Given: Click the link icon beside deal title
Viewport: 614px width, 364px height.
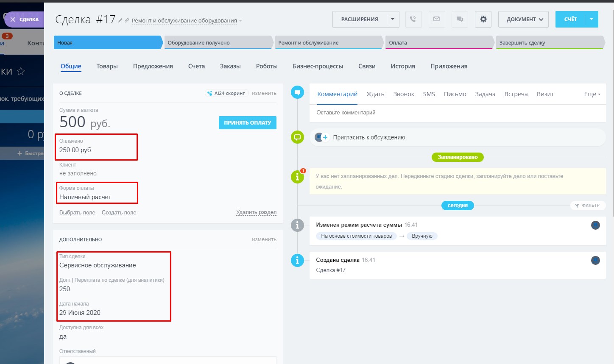Looking at the screenshot, I should 126,20.
